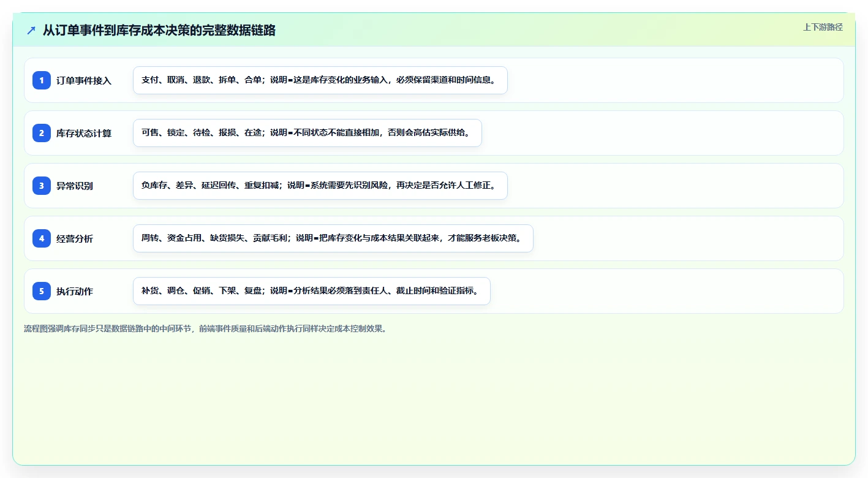Click the 上下游路径 label

tap(823, 27)
